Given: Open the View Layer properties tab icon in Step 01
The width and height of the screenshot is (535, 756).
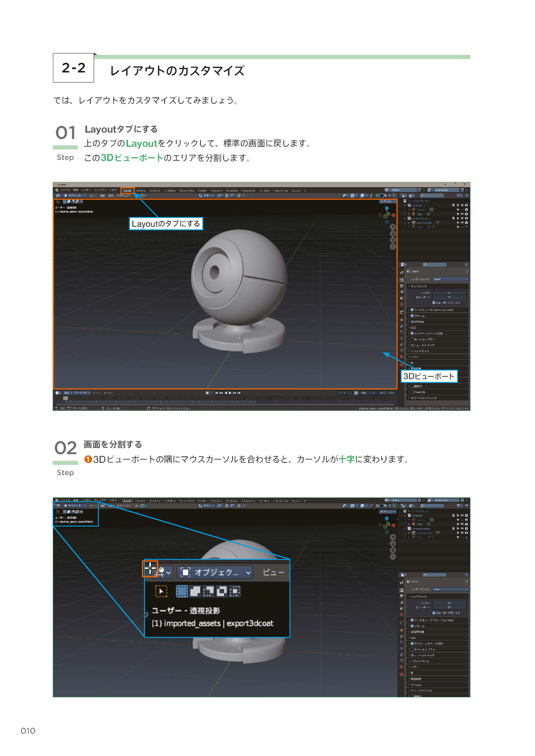Looking at the screenshot, I should pos(402,292).
